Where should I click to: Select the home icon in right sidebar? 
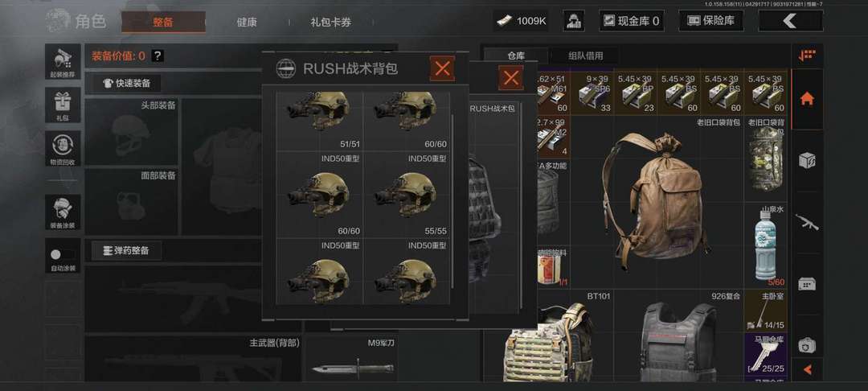[x=807, y=100]
